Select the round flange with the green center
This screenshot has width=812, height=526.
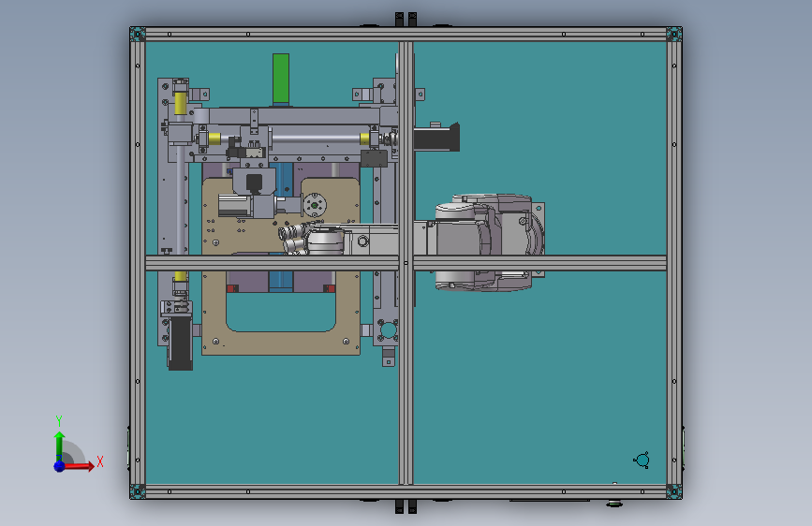pos(315,205)
